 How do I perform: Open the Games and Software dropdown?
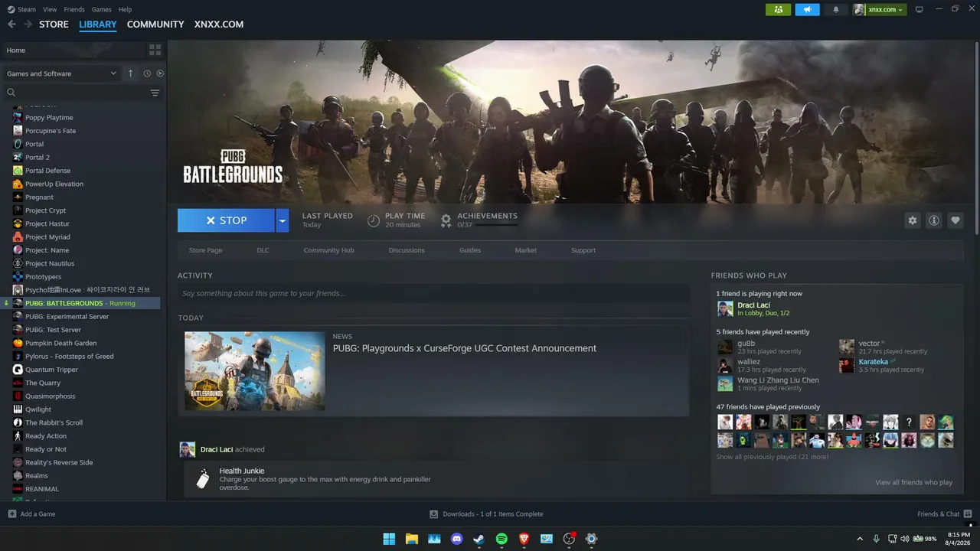[x=61, y=73]
